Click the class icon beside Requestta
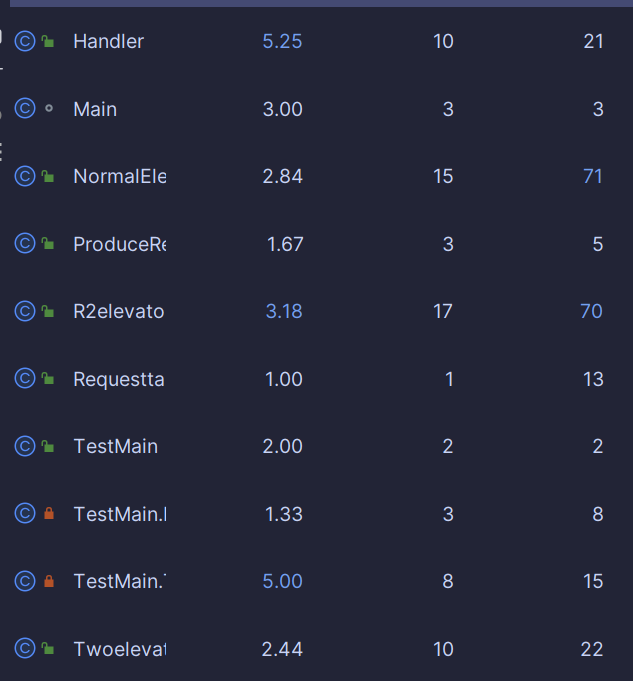The height and width of the screenshot is (681, 633). (25, 378)
